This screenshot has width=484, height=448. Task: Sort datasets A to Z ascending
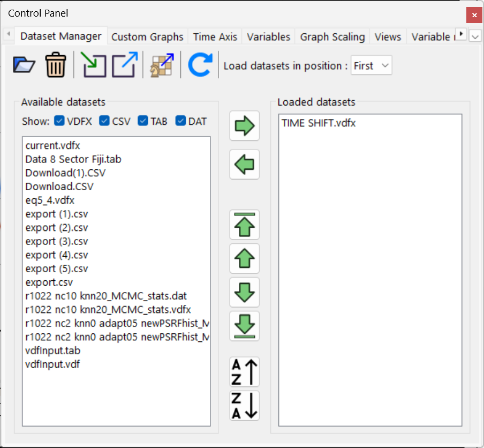244,372
